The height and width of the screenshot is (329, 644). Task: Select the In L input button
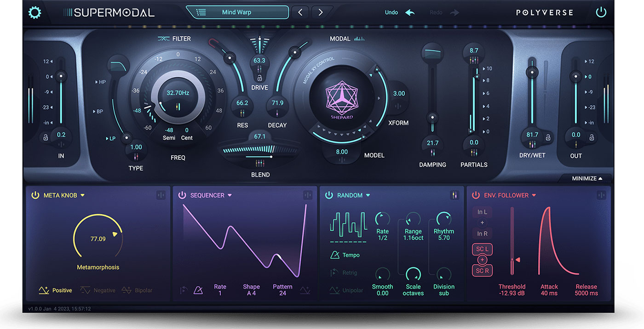coord(482,212)
